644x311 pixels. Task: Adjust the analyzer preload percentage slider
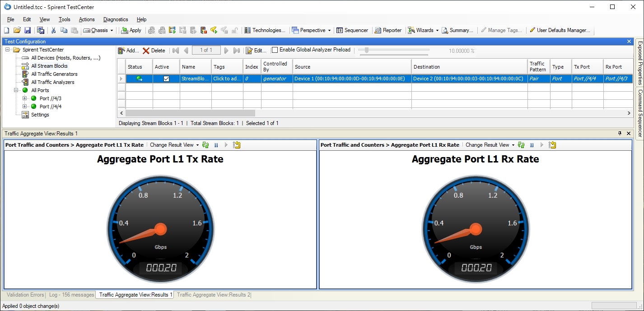click(367, 50)
